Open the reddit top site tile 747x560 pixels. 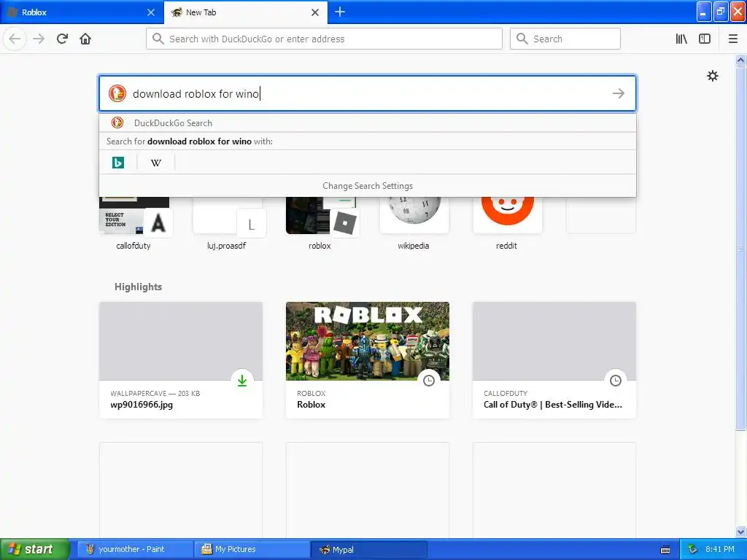(507, 223)
